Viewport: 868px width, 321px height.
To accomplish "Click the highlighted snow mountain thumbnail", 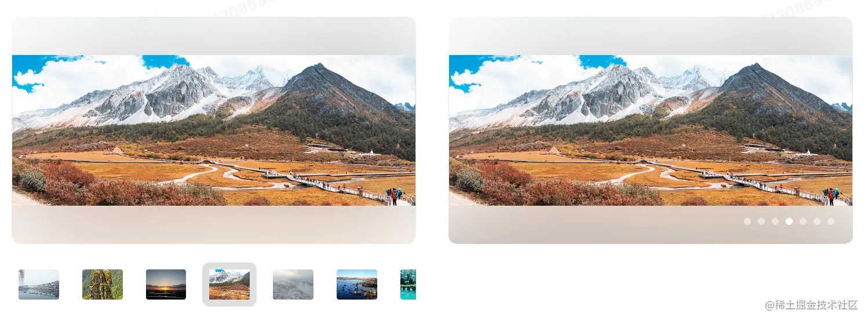I will click(229, 284).
